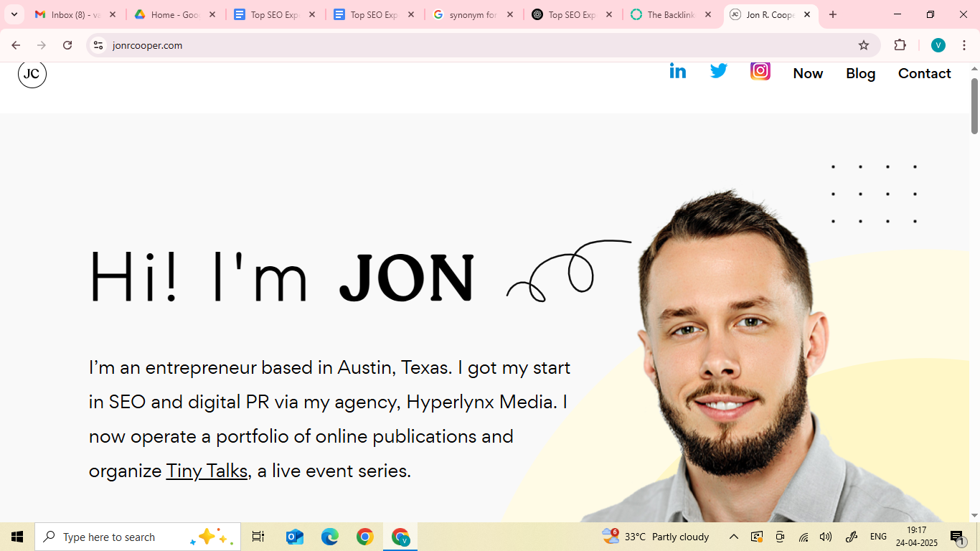Close The Backlink tab
This screenshot has height=551, width=980.
[708, 14]
